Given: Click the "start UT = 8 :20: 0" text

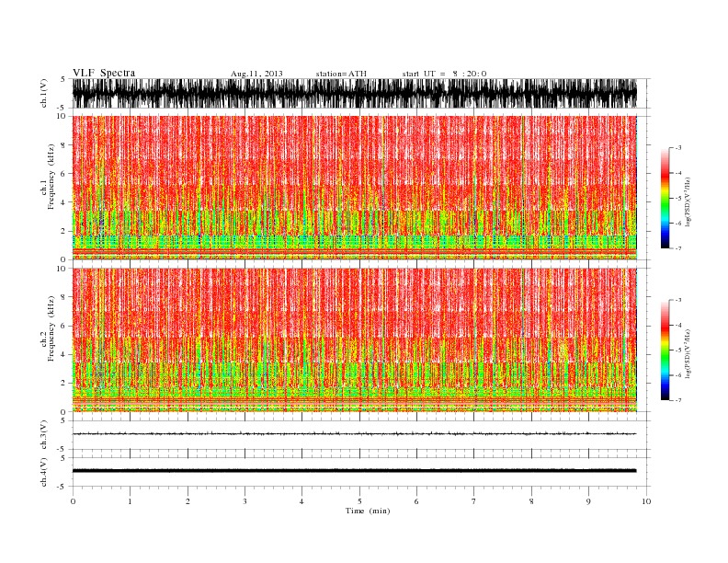Looking at the screenshot, I should pyautogui.click(x=444, y=74).
